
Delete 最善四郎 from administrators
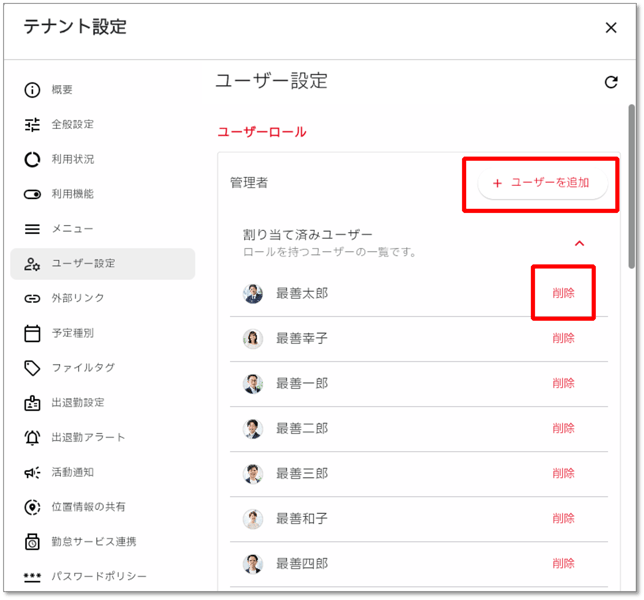(x=563, y=563)
